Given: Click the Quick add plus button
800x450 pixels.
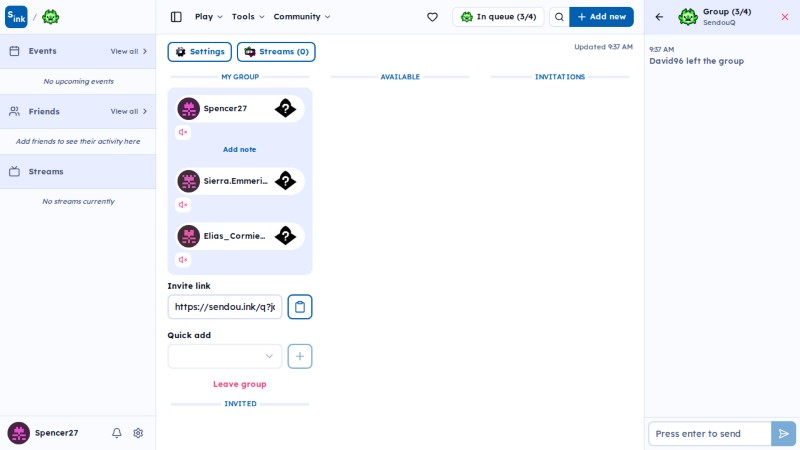Looking at the screenshot, I should (299, 356).
